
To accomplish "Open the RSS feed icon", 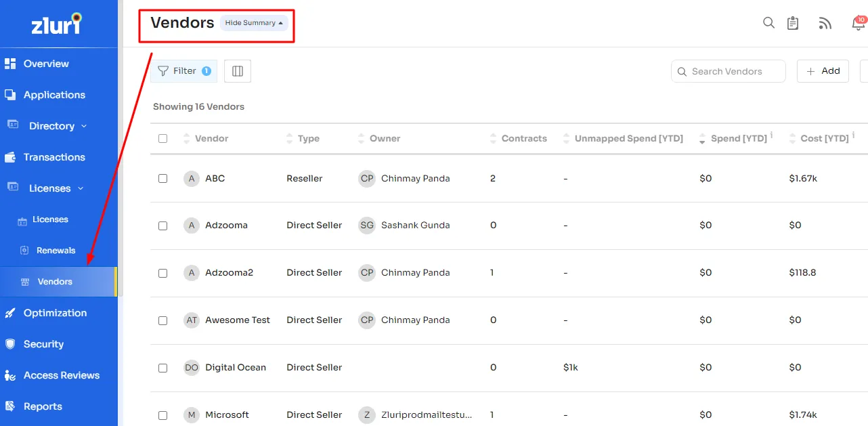I will pyautogui.click(x=825, y=23).
